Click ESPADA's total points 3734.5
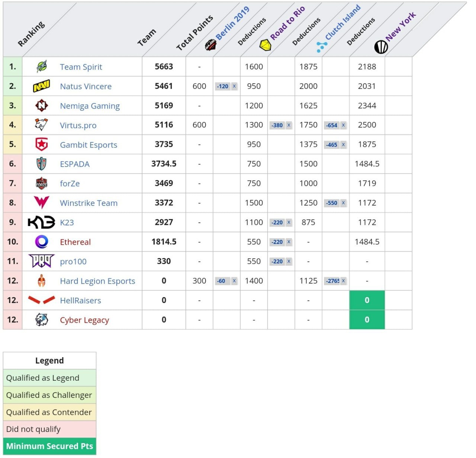The image size is (476, 458). click(164, 164)
